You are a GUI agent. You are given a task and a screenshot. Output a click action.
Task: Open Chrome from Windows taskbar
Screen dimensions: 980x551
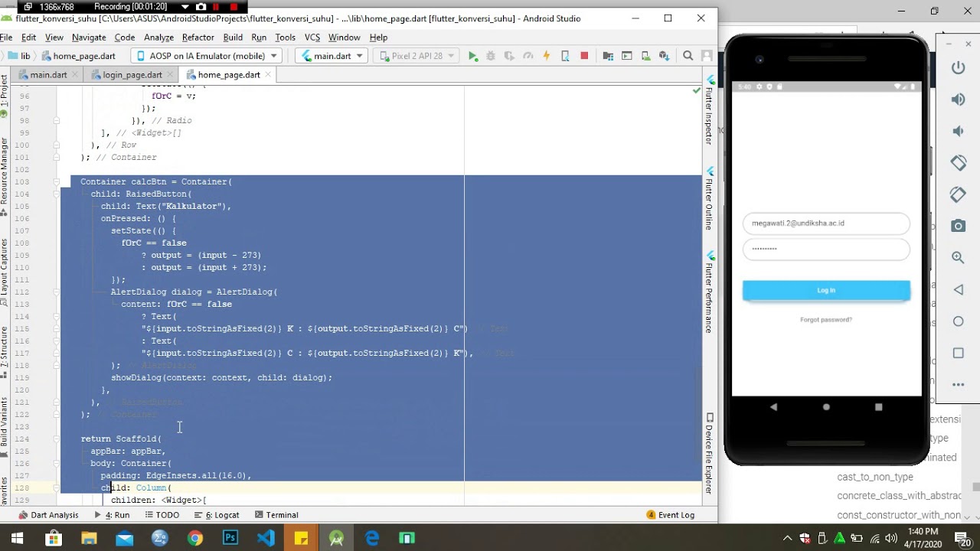[194, 538]
